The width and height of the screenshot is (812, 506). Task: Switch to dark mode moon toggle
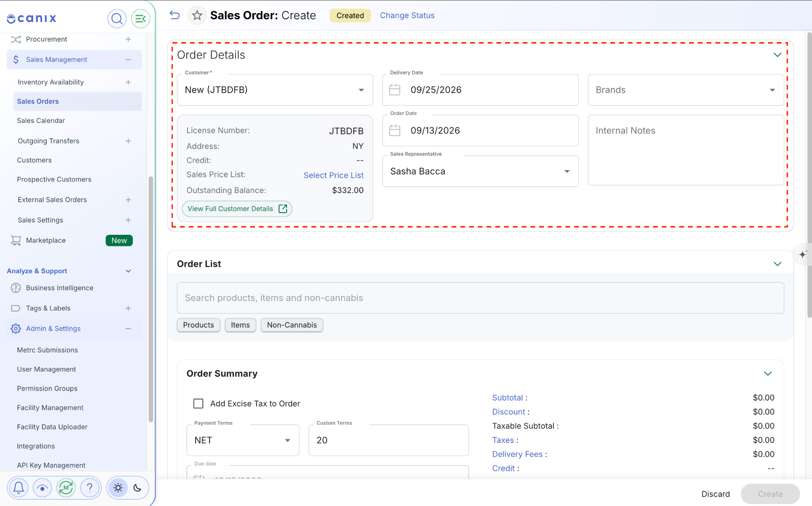[138, 487]
